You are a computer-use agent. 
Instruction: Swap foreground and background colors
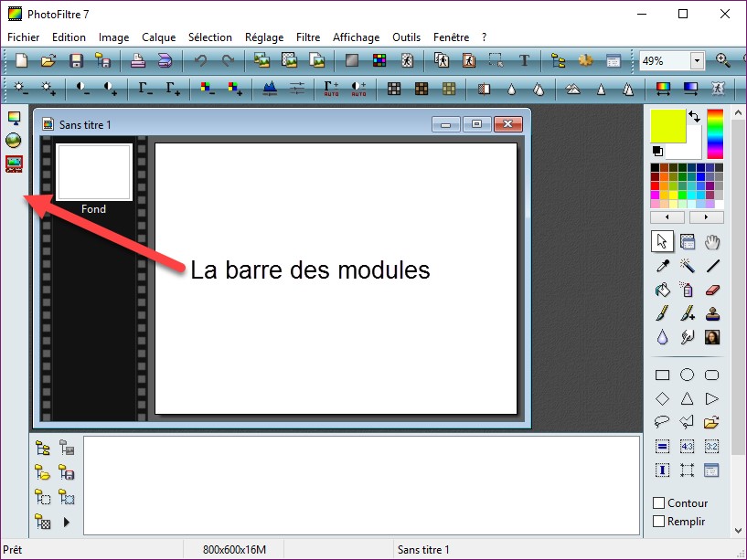pyautogui.click(x=694, y=117)
